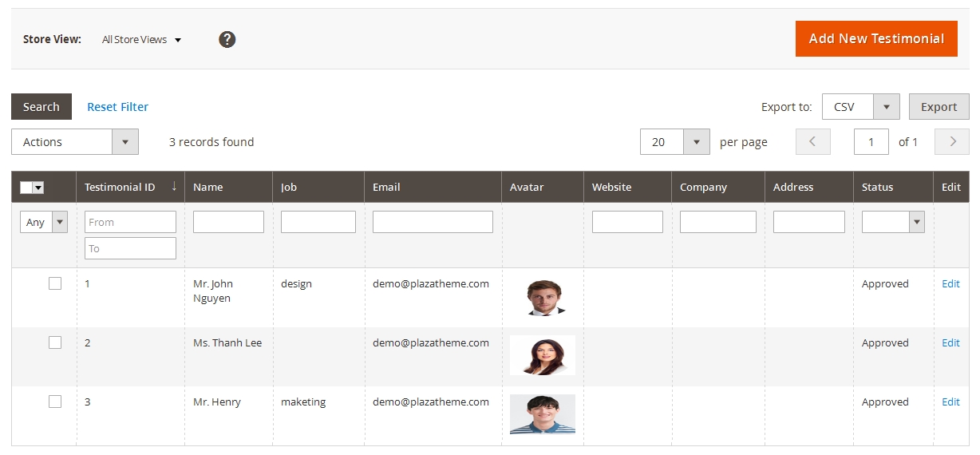Click Ms. Thanh Lee's avatar image
Viewport: 980px width, 455px height.
coord(543,355)
